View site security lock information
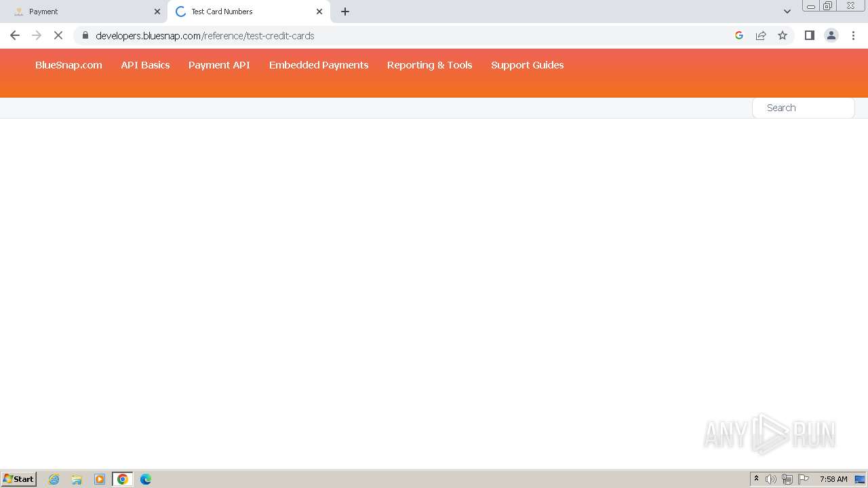Viewport: 868px width, 488px height. [x=85, y=35]
